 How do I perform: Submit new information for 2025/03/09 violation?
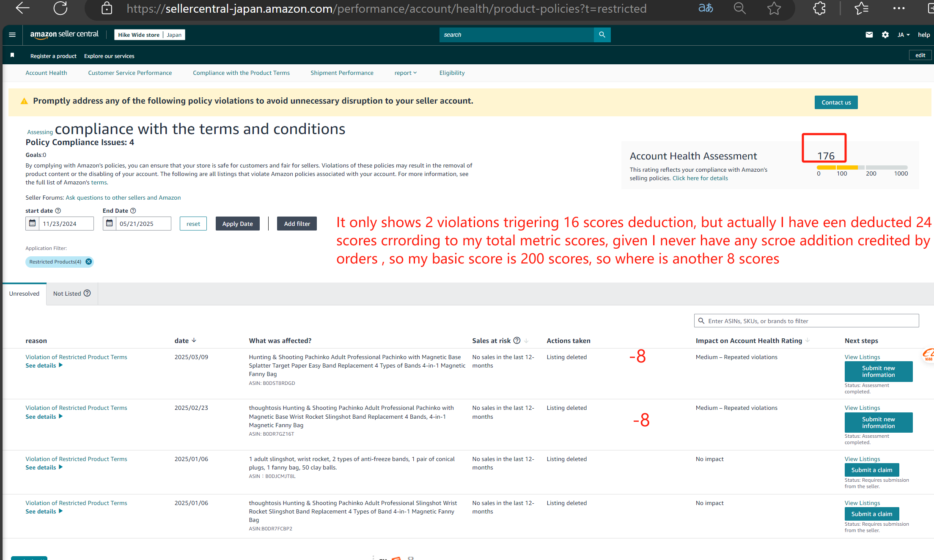(x=878, y=371)
